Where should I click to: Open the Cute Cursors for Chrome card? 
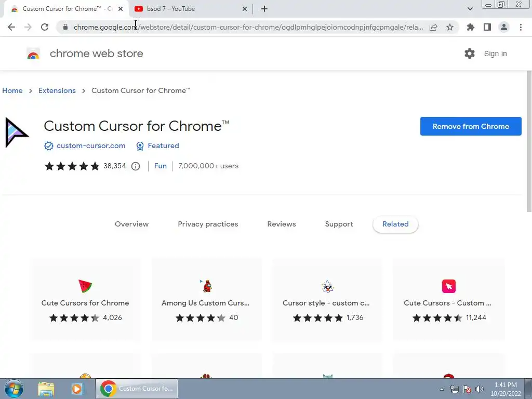[x=85, y=299]
